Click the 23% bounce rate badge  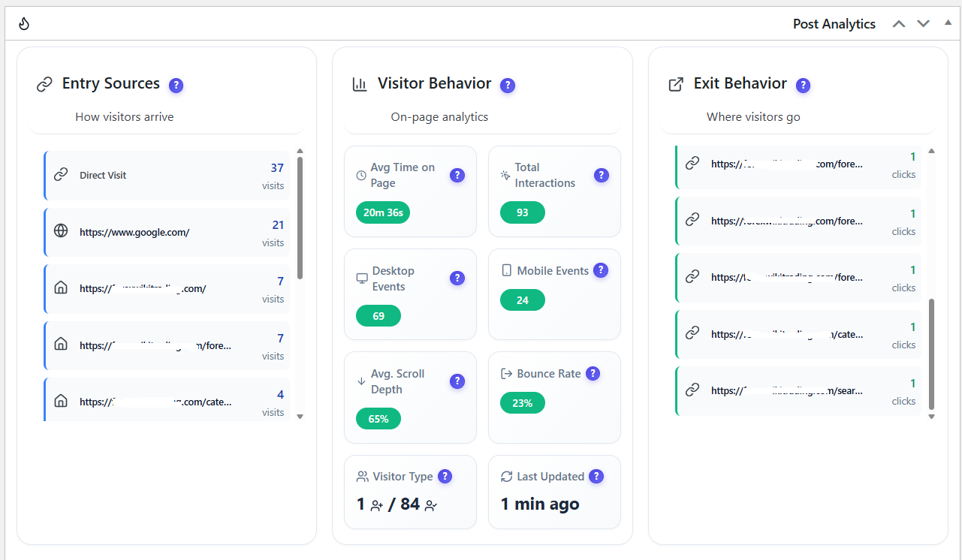pos(523,403)
